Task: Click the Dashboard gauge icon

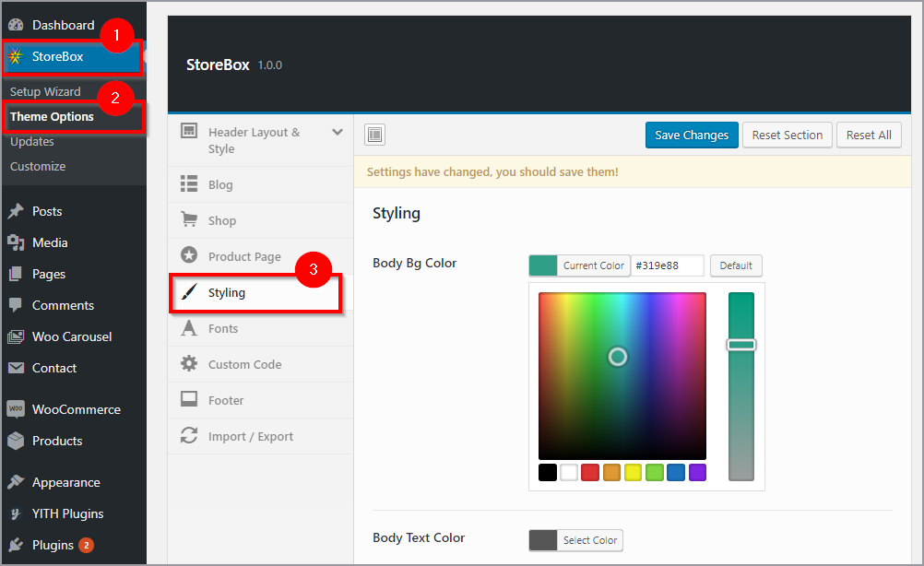Action: pos(16,25)
